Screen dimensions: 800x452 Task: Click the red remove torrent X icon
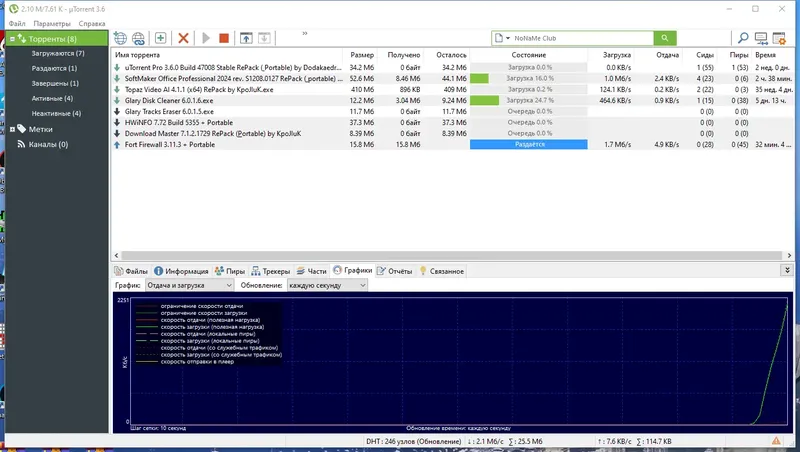click(x=183, y=38)
